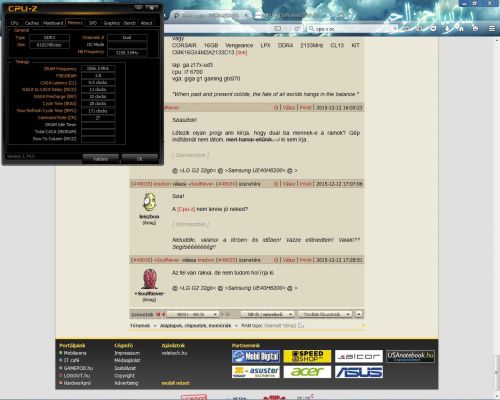The width and height of the screenshot is (500, 400).
Task: Click the NB Frequency value field
Action: pyautogui.click(x=127, y=52)
